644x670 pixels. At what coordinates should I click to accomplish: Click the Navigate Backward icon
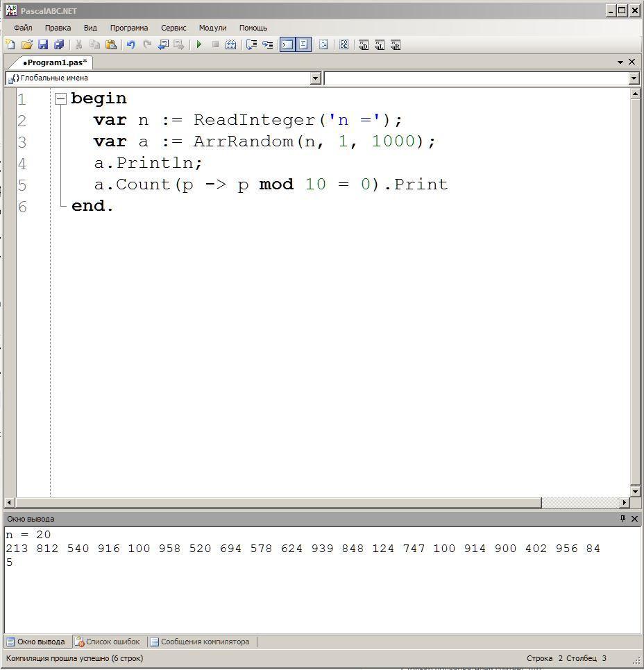(163, 44)
